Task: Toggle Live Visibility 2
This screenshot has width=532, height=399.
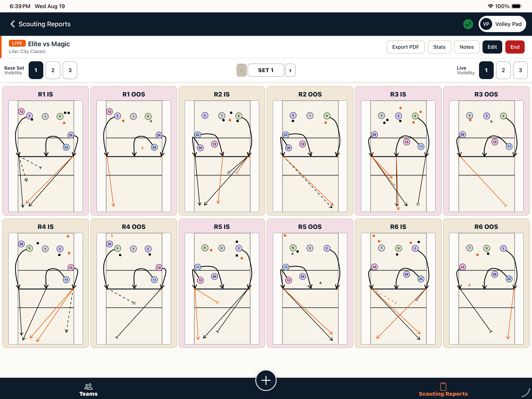Action: point(503,70)
